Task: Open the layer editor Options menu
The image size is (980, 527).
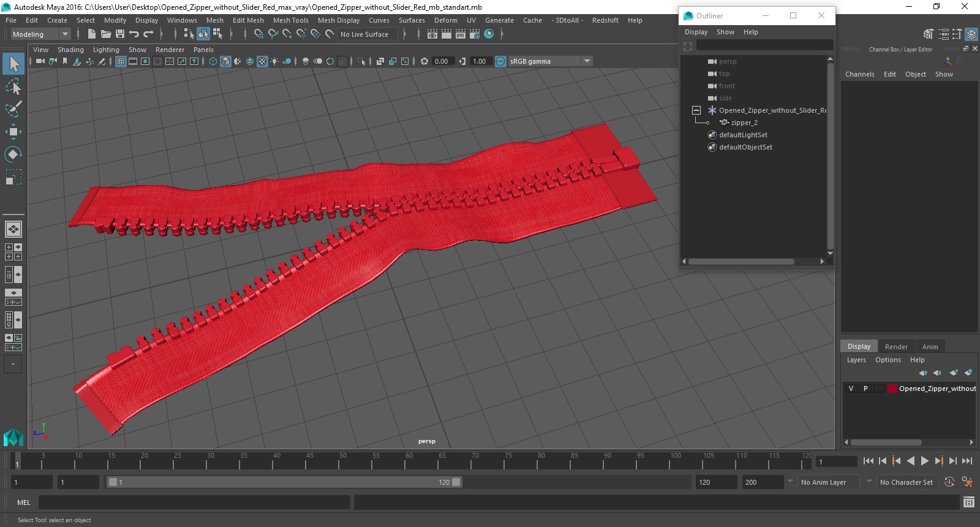Action: (x=888, y=360)
